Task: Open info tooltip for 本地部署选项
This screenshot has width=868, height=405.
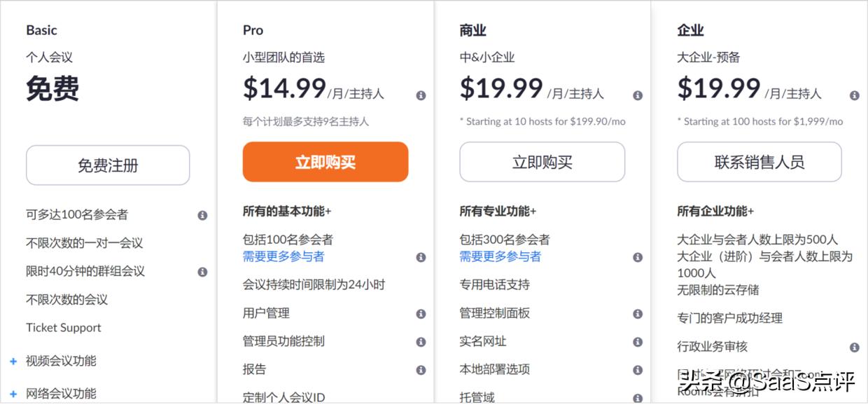Action: 637,369
